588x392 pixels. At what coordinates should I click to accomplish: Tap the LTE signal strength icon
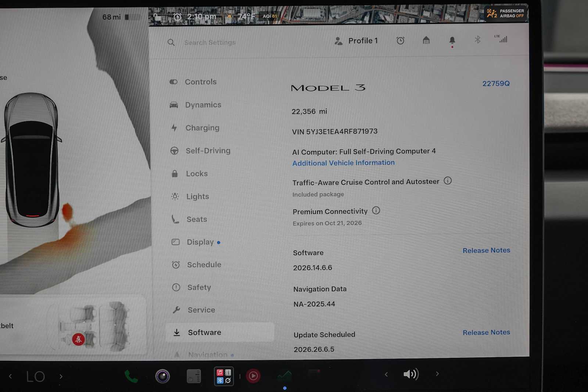501,39
